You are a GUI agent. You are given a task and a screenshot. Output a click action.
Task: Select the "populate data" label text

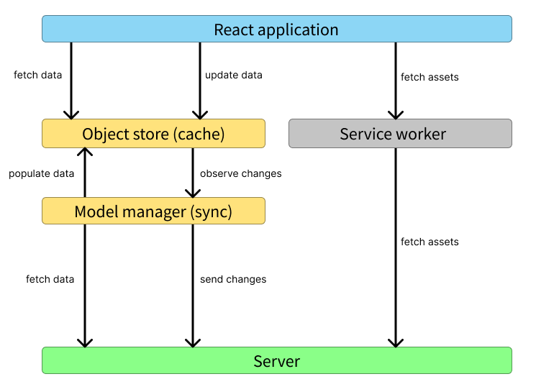point(41,173)
